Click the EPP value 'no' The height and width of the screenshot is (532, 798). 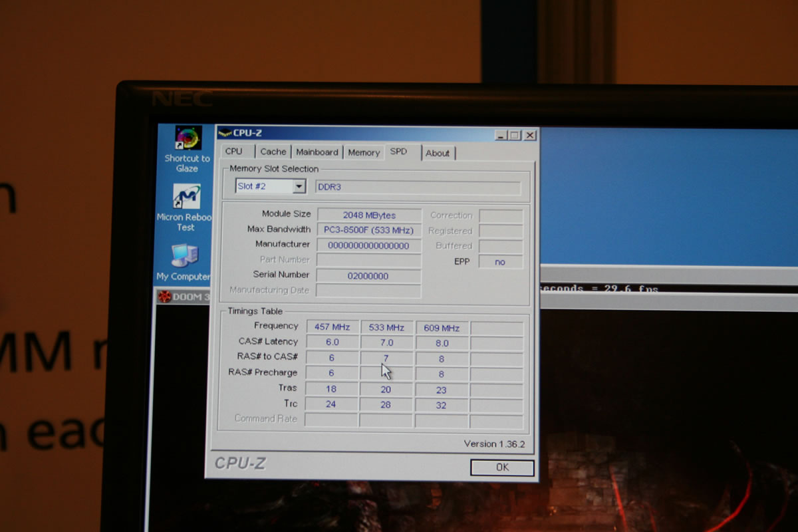[x=500, y=262]
